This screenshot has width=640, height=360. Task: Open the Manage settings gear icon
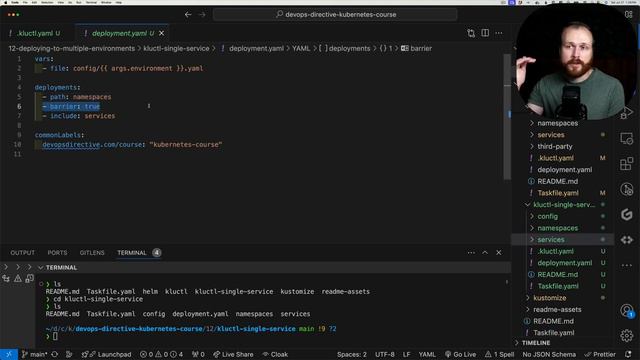point(627,336)
